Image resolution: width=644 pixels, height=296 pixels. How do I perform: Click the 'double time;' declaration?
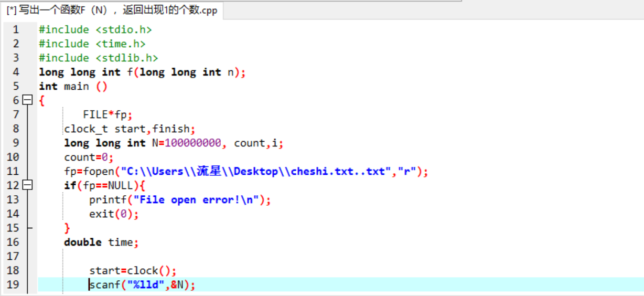(x=101, y=242)
